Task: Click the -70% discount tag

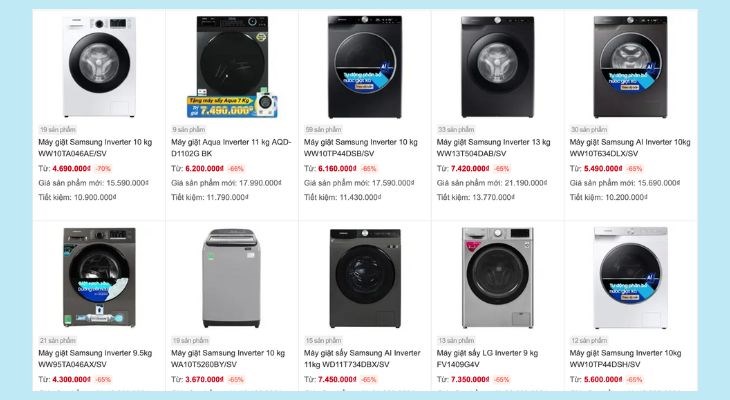Action: click(103, 169)
